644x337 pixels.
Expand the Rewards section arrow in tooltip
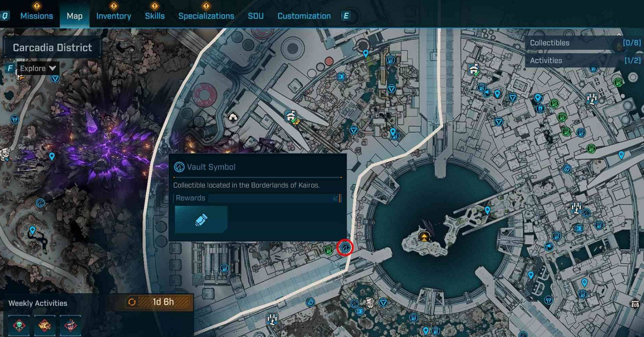[336, 198]
